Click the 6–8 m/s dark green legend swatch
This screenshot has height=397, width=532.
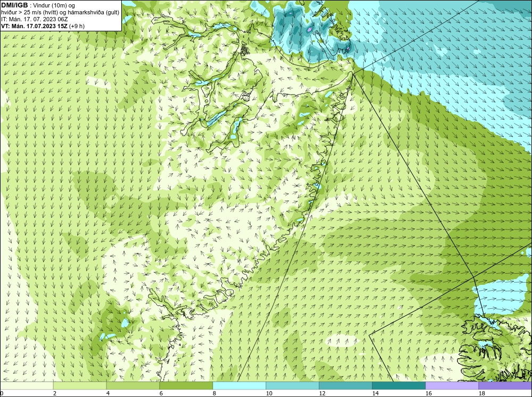[186, 385]
